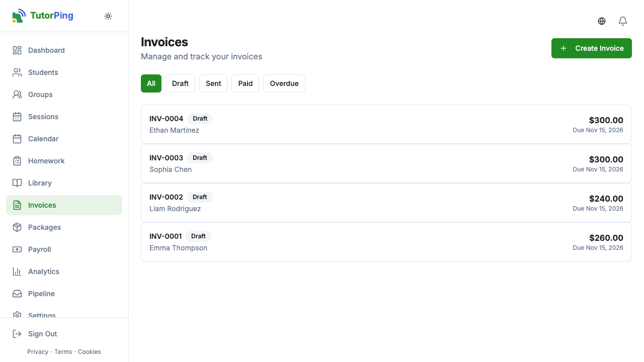Click the Packages box icon
Image resolution: width=644 pixels, height=362 pixels.
click(17, 227)
